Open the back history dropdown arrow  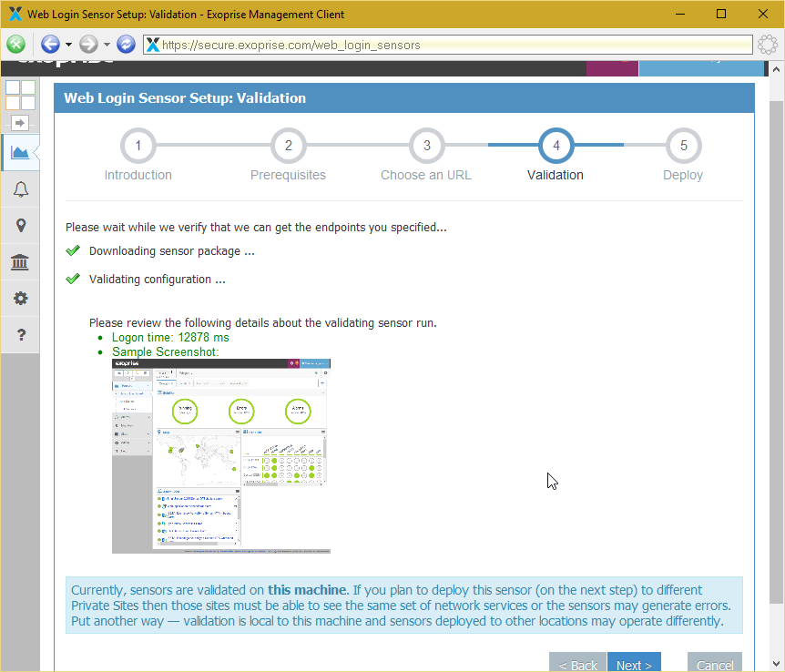click(x=68, y=45)
